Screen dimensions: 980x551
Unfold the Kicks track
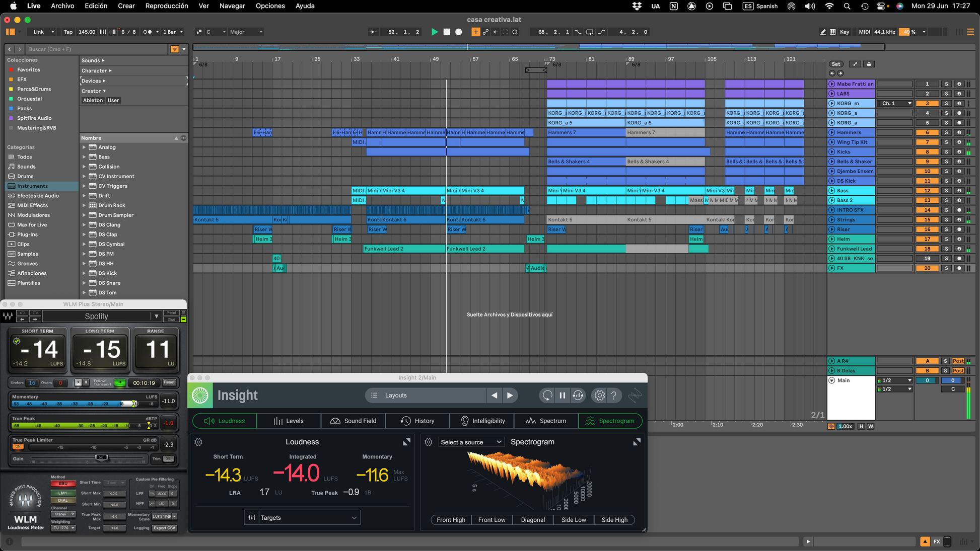[832, 151]
